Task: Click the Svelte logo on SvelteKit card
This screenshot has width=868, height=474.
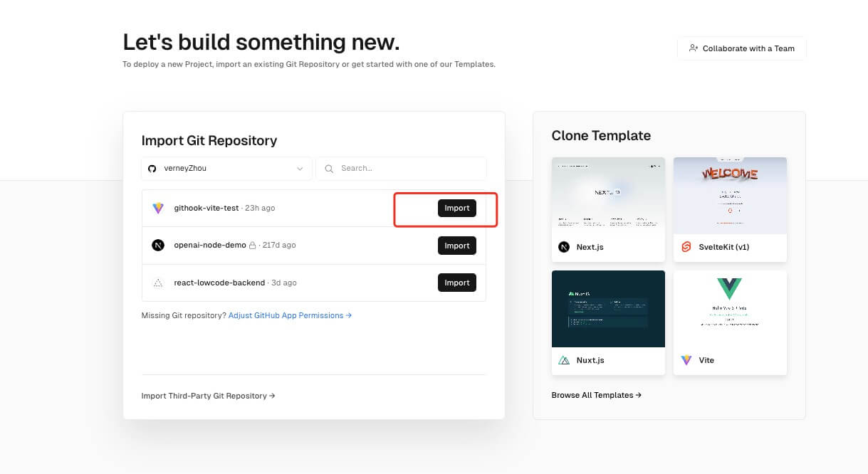Action: 686,247
